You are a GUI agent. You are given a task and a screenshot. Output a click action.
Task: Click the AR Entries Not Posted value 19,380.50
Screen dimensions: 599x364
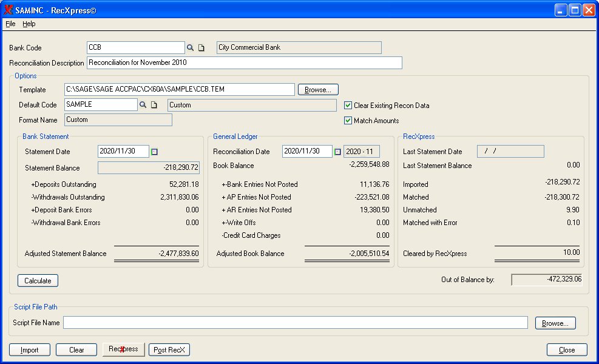(374, 210)
